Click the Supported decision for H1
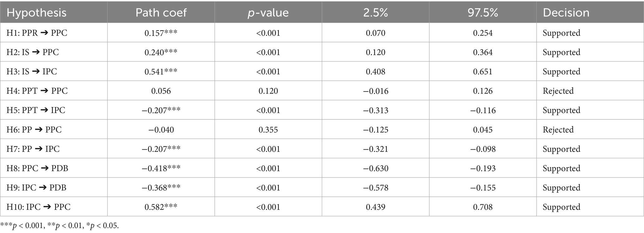Viewport: 644px width, 233px height. pos(561,33)
